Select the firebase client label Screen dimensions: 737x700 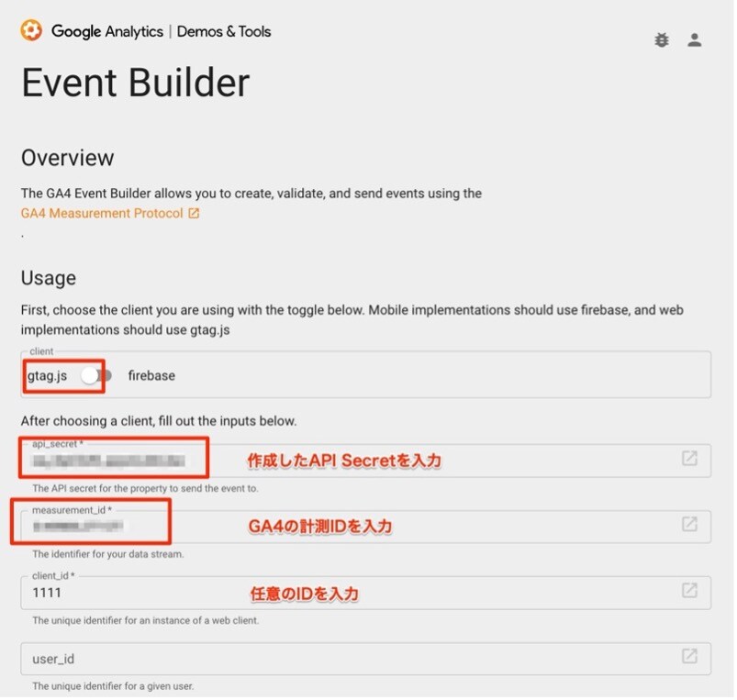151,375
